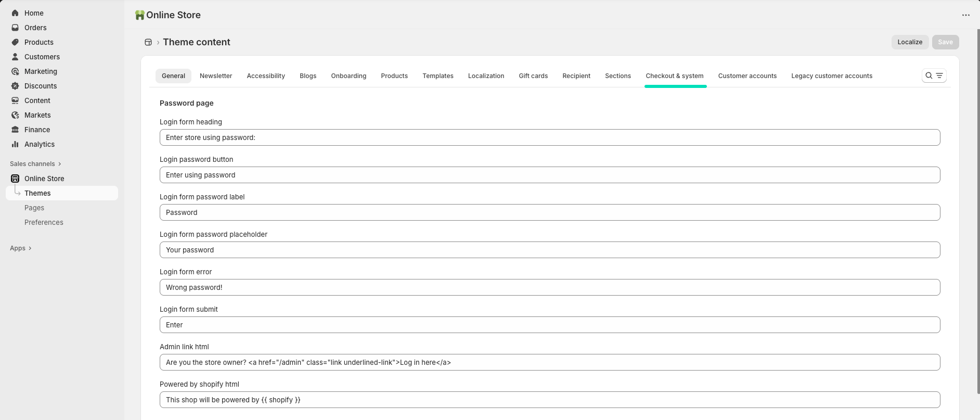Click the Login form heading field
The image size is (980, 420).
550,137
